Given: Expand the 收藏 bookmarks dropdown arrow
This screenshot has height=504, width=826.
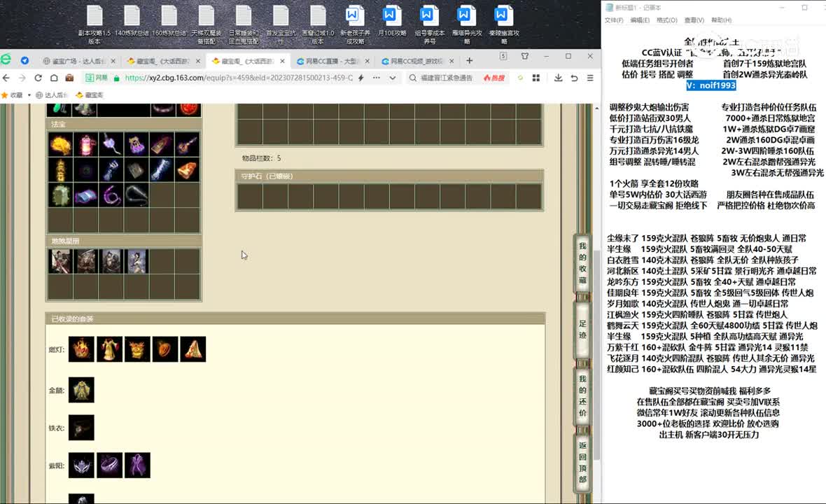Looking at the screenshot, I should (29, 95).
